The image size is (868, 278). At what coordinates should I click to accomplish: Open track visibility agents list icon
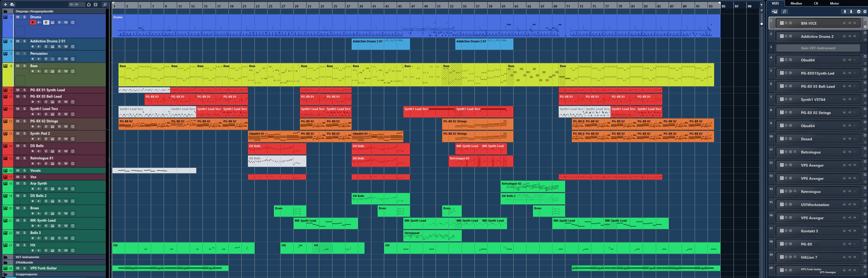96,4
